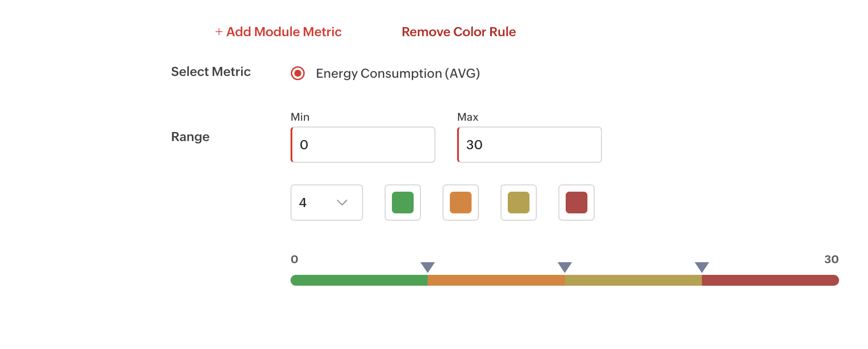Click the Min range input field

[363, 145]
